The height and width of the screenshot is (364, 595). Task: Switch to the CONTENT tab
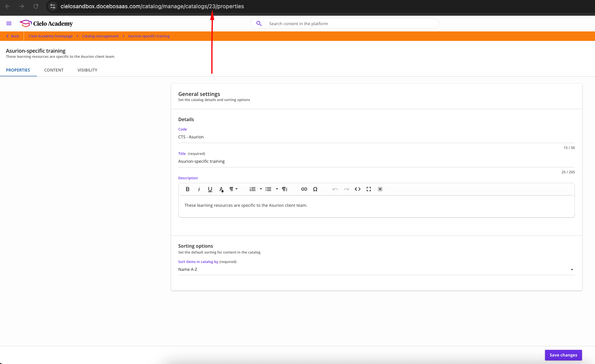coord(54,70)
